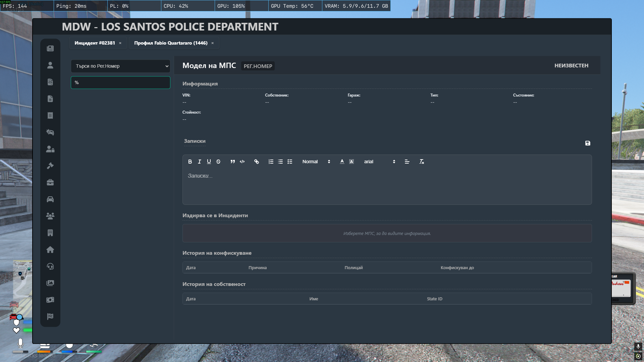644x362 pixels.
Task: Open the briefcase sidebar icon
Action: [50, 183]
